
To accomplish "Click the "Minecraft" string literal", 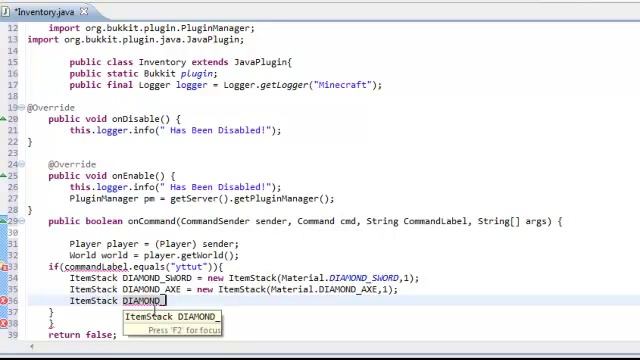I will [342, 85].
